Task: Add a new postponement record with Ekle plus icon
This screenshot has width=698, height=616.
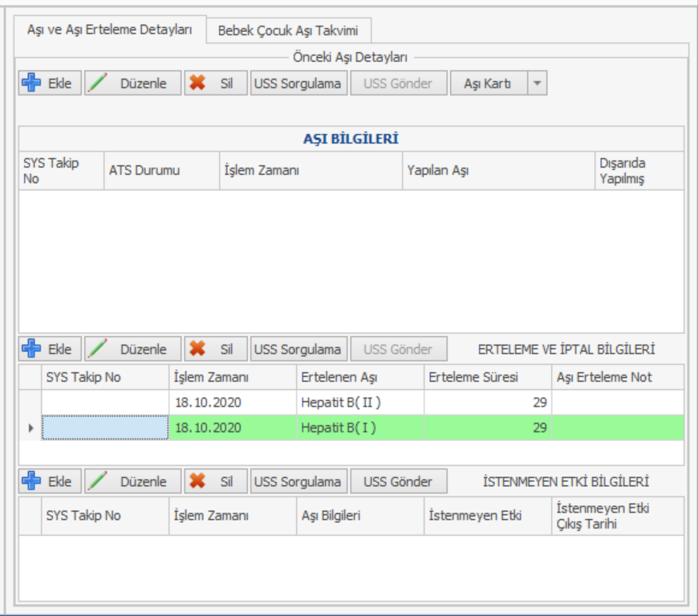Action: coord(31,350)
